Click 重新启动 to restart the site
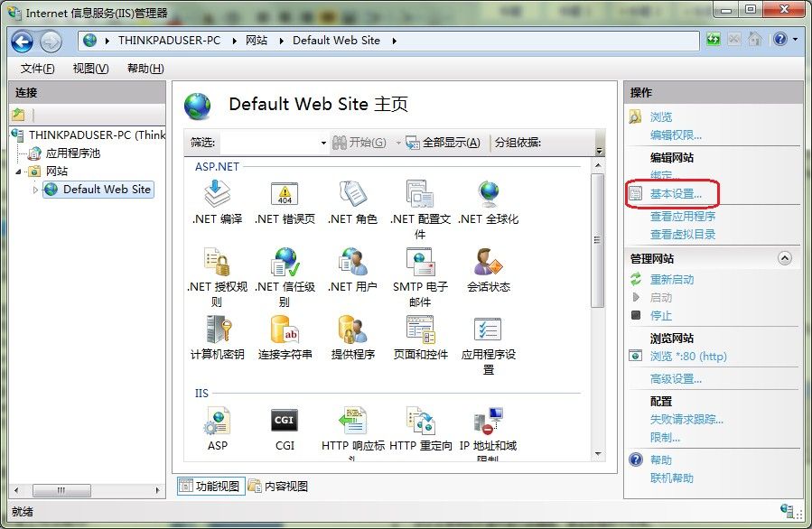Screen dimensions: 812x529 pyautogui.click(x=672, y=280)
